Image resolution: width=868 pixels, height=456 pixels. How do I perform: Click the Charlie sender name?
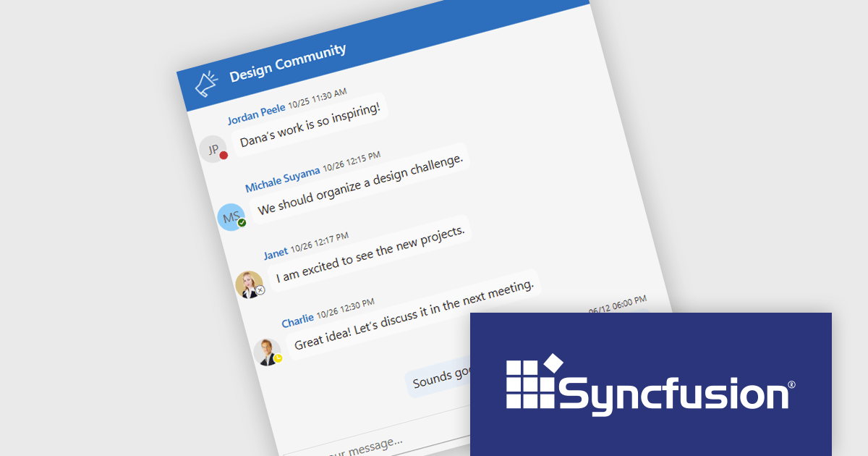[297, 319]
